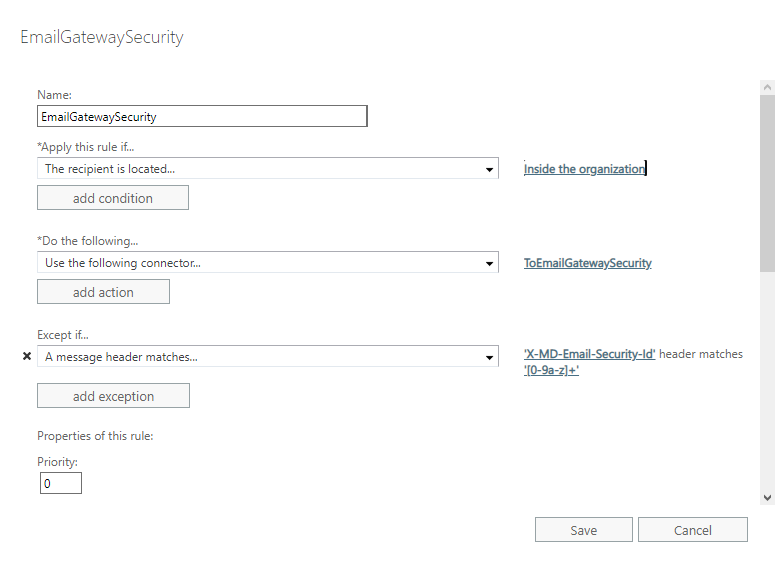The image size is (780, 575).
Task: Click the 'Inside the organization' link
Action: (x=584, y=169)
